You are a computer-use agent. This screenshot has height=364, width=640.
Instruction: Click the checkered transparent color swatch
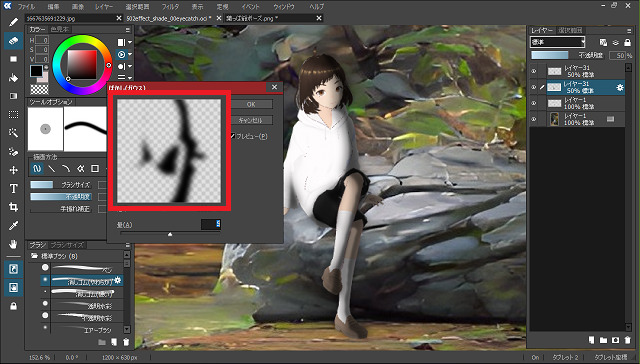click(39, 89)
